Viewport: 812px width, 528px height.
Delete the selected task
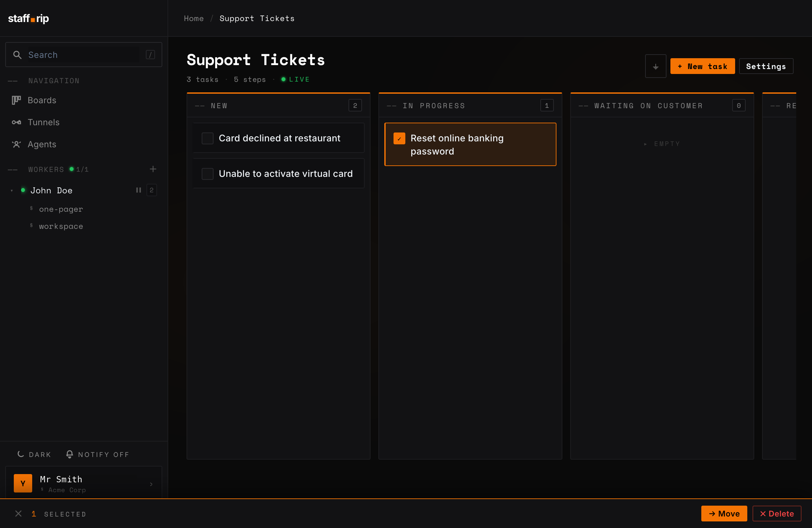coord(777,514)
